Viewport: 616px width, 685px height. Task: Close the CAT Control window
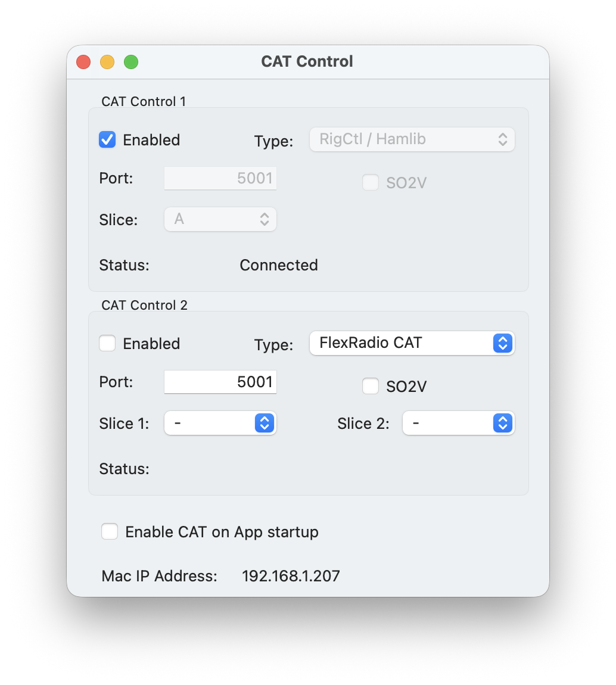coord(83,62)
